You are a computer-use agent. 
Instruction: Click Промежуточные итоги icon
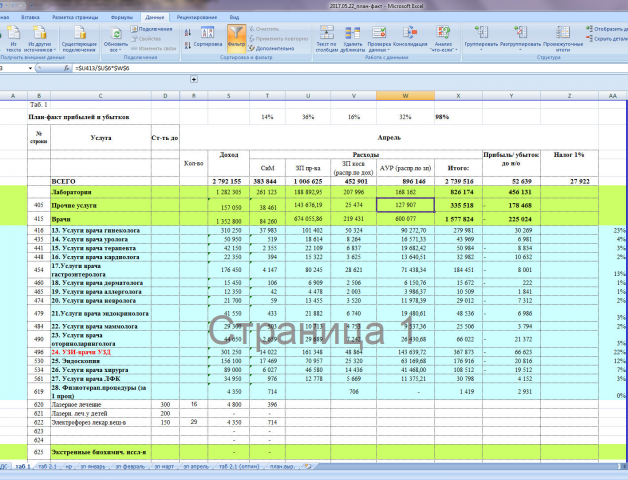click(x=563, y=38)
